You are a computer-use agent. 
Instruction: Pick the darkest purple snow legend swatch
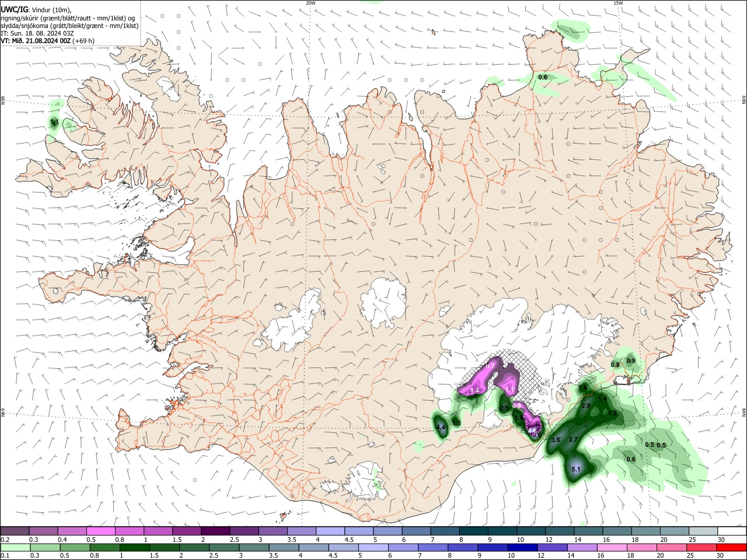point(215,531)
